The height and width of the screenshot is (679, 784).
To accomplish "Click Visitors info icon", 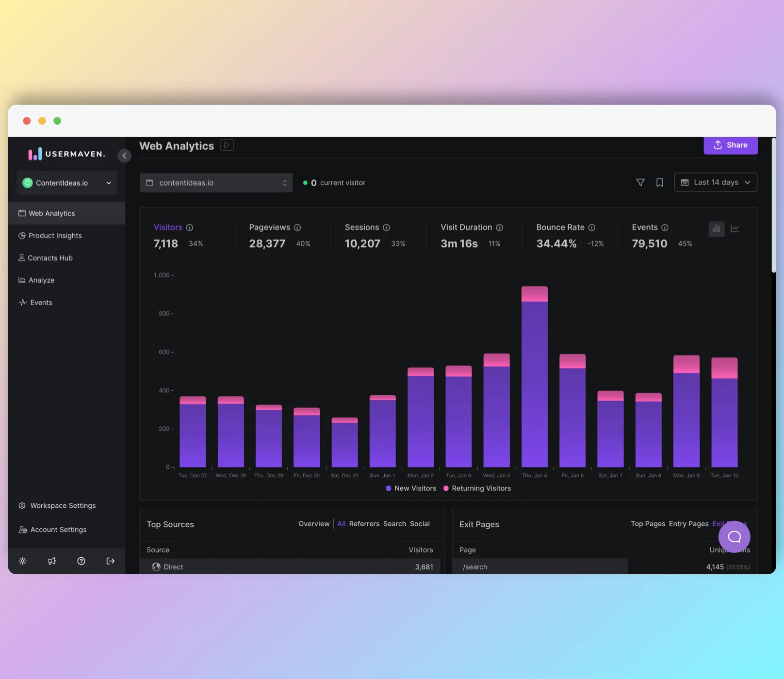I will click(x=190, y=227).
